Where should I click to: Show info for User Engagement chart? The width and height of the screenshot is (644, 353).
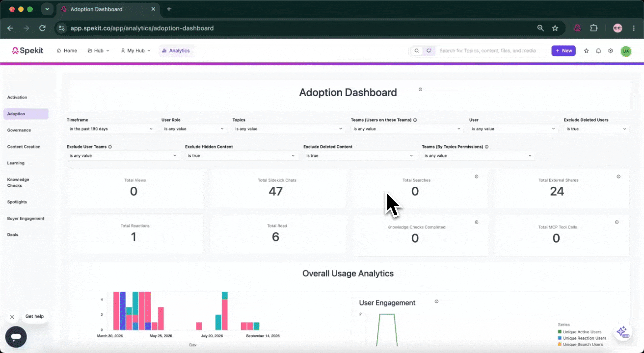[x=436, y=302]
